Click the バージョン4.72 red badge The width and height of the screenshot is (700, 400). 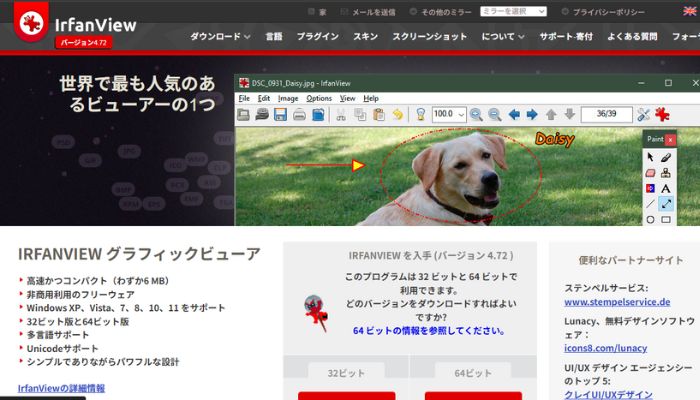[84, 42]
